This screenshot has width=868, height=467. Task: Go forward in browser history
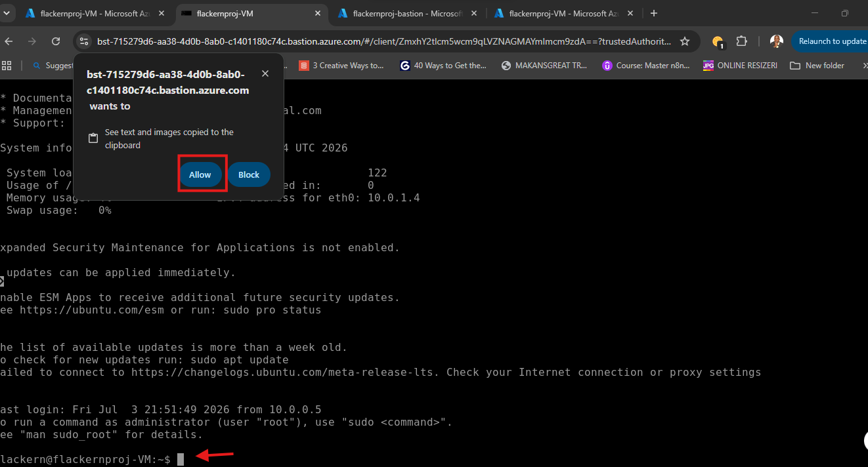click(x=32, y=41)
